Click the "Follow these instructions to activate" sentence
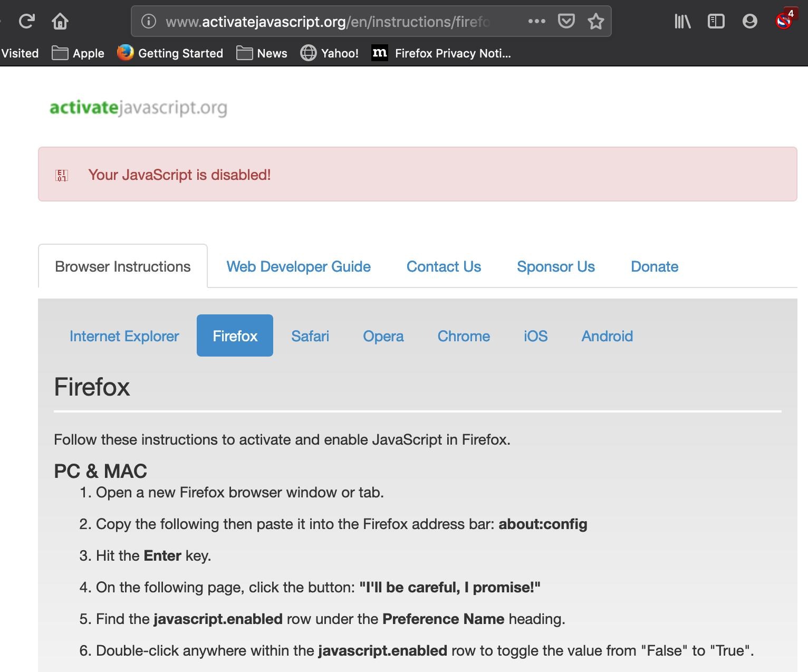Screen dimensions: 808x672 282,440
